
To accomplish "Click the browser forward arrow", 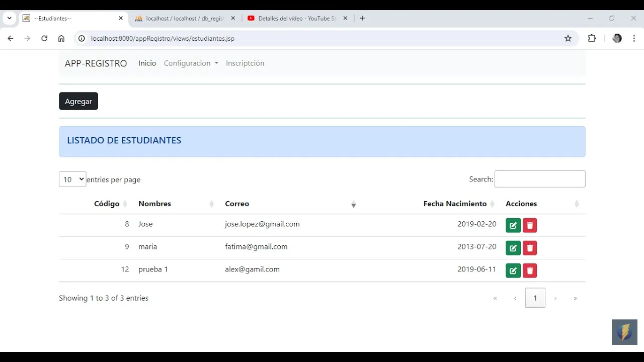I will coord(27,38).
